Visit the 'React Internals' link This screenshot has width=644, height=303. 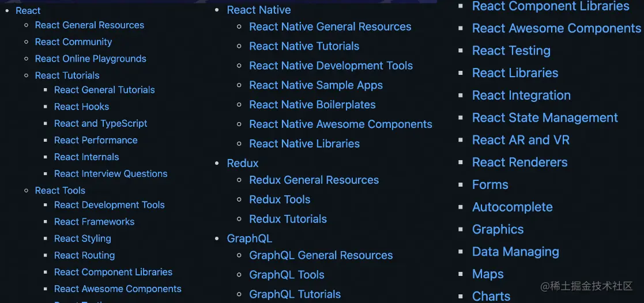(x=86, y=157)
